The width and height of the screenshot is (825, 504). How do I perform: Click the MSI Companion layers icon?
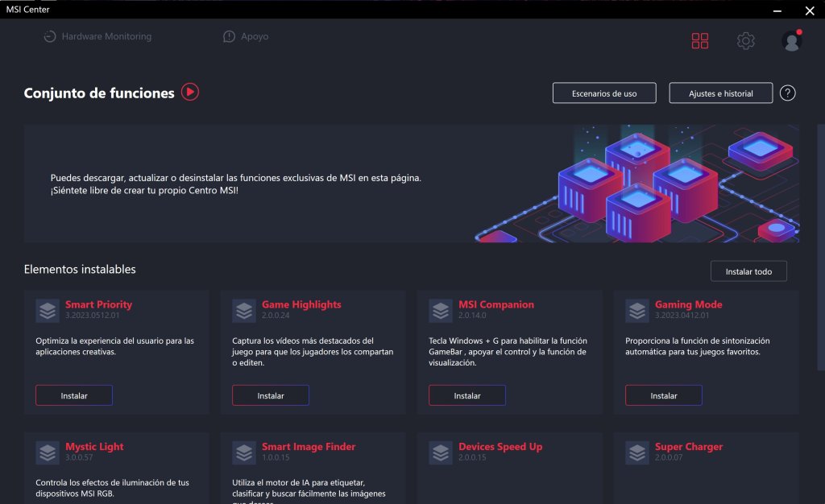pyautogui.click(x=441, y=311)
